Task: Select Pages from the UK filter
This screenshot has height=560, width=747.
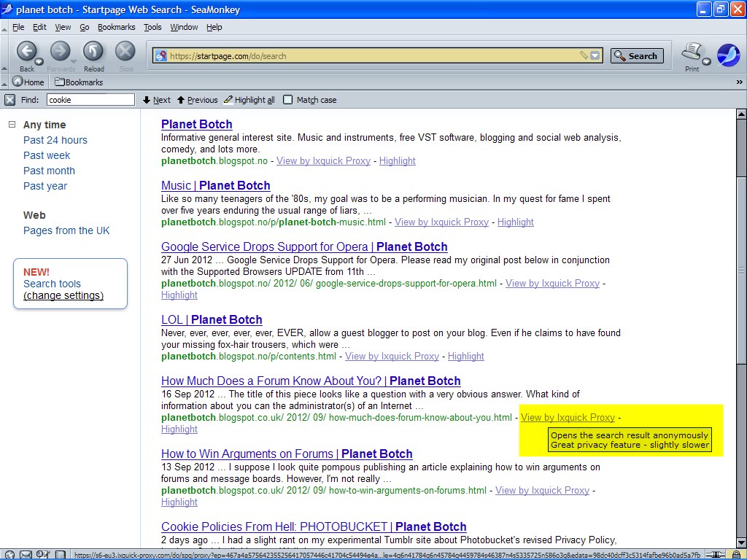Action: [x=66, y=230]
